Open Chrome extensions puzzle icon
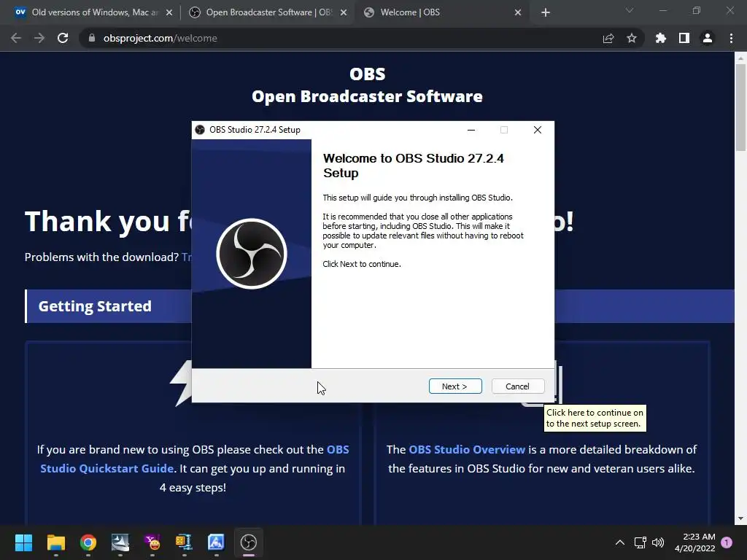This screenshot has height=560, width=747. (x=661, y=38)
